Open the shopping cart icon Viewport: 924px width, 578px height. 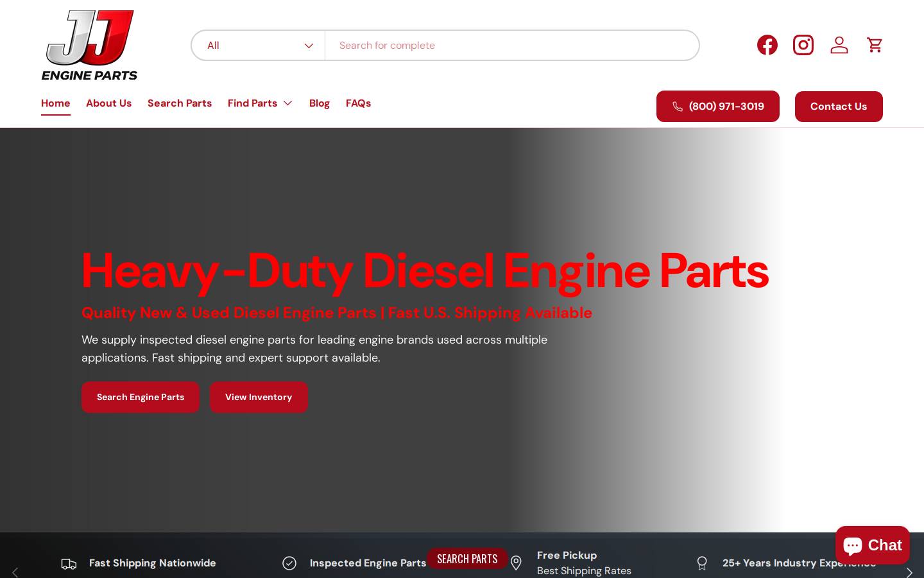(875, 45)
